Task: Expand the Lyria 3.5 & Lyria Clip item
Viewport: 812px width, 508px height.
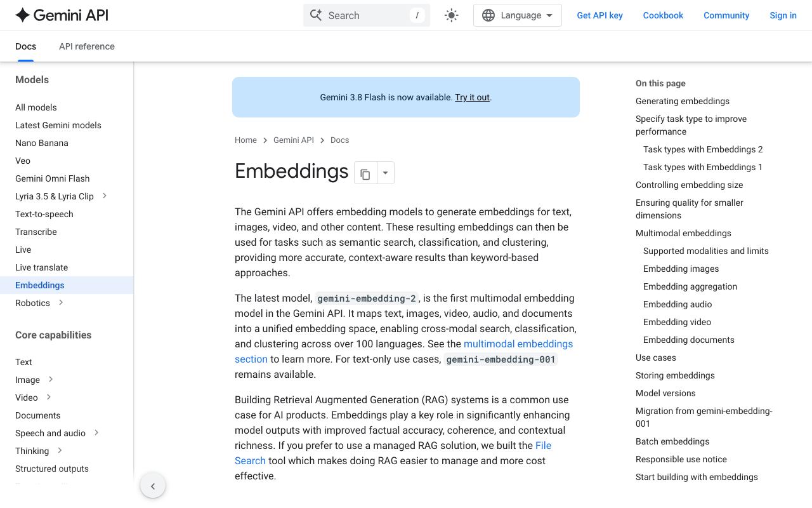Action: pos(105,196)
